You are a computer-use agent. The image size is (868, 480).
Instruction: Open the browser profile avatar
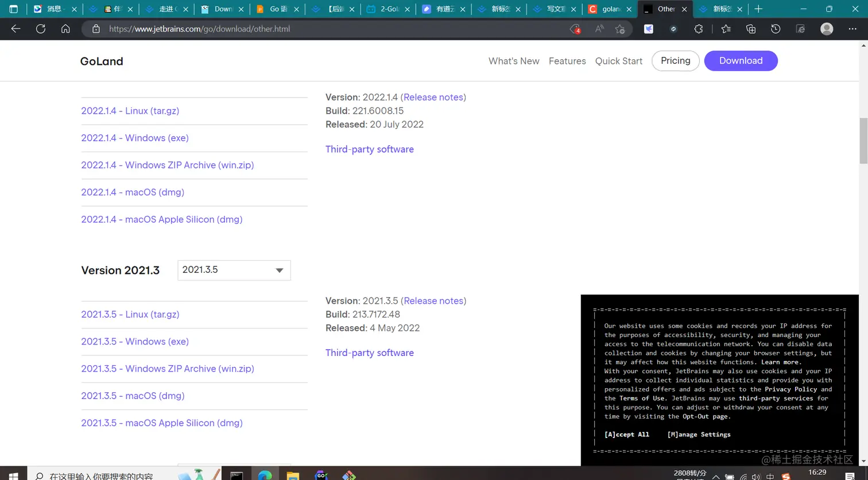pos(827,29)
